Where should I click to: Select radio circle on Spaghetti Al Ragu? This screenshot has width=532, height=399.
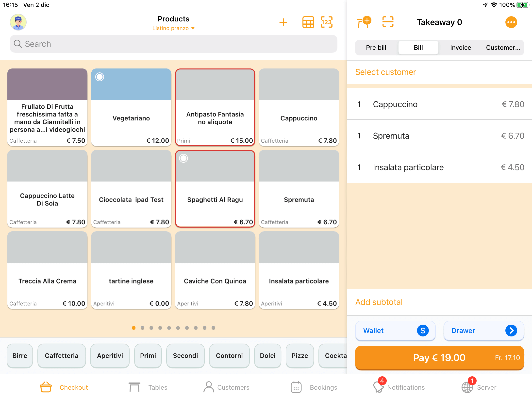coord(183,158)
